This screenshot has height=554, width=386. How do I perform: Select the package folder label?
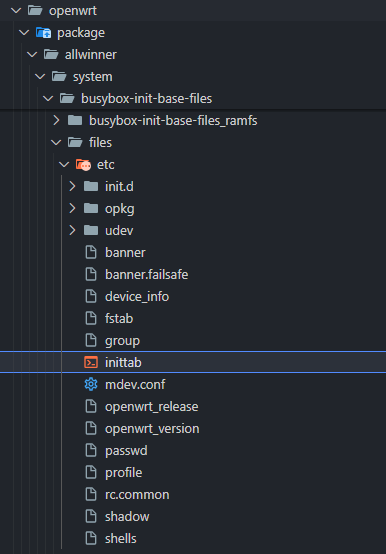81,33
